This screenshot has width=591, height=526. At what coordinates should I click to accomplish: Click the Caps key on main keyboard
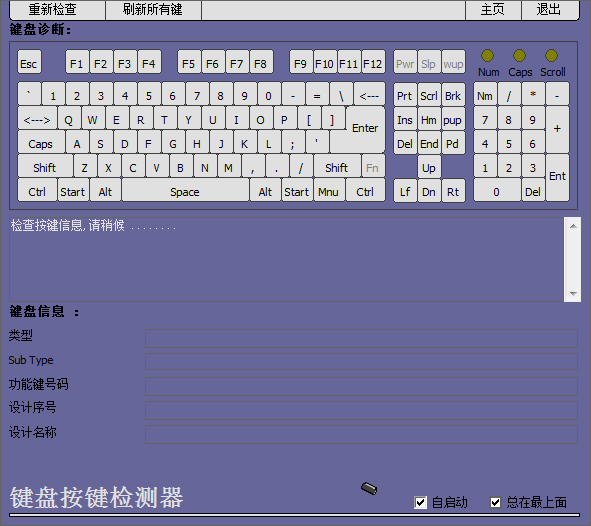[x=41, y=142]
